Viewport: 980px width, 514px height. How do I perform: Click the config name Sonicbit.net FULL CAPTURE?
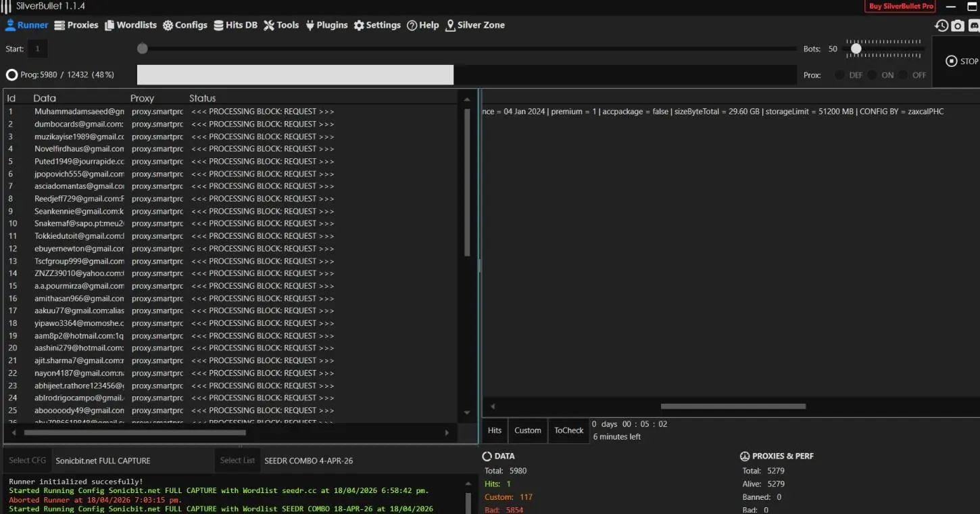(x=103, y=461)
